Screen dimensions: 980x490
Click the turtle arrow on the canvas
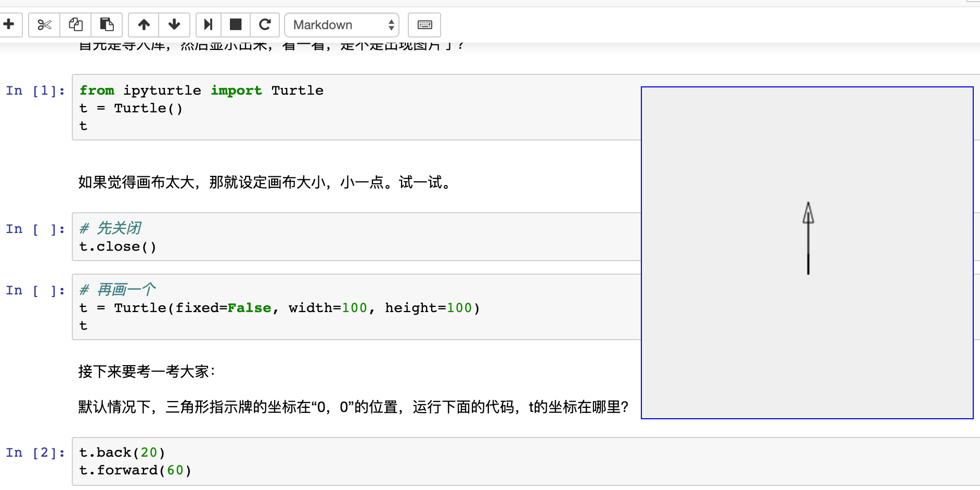pyautogui.click(x=808, y=238)
